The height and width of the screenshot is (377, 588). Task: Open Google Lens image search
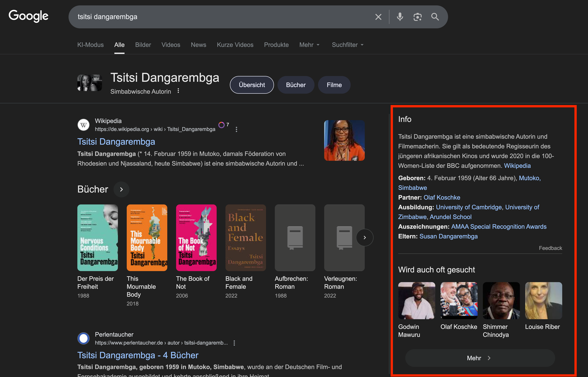(417, 17)
